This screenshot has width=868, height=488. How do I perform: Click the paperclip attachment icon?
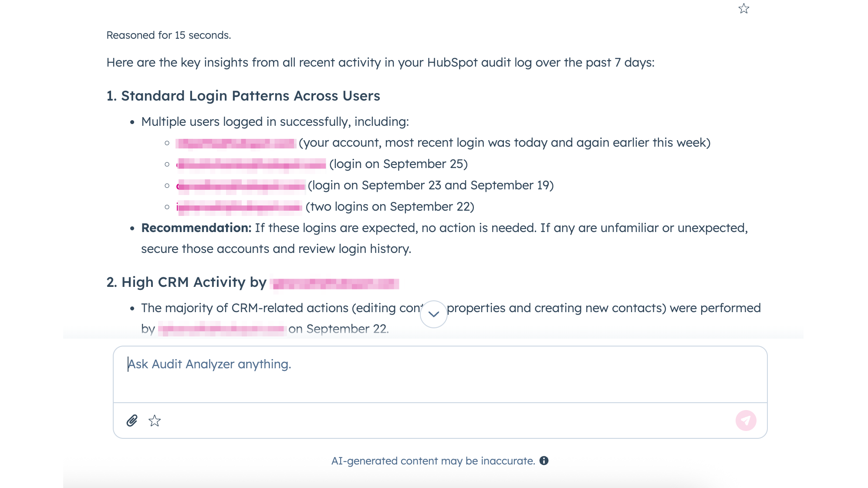(x=131, y=421)
